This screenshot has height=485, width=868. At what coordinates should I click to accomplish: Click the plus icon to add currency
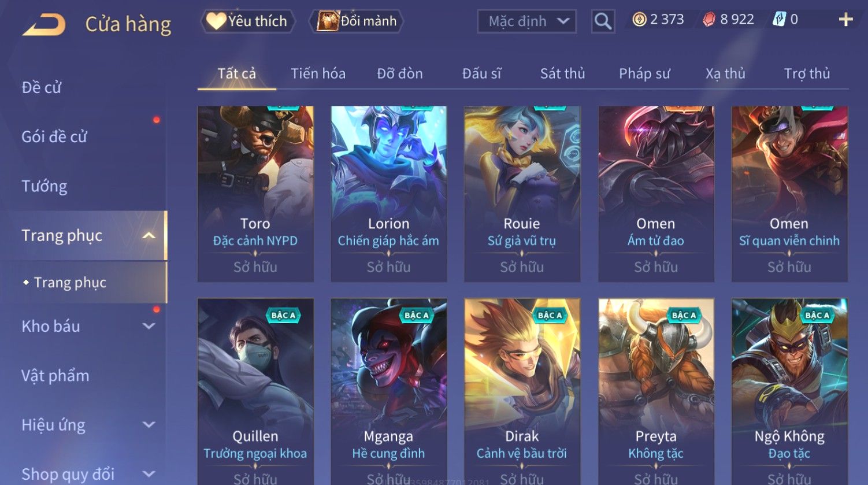point(845,20)
